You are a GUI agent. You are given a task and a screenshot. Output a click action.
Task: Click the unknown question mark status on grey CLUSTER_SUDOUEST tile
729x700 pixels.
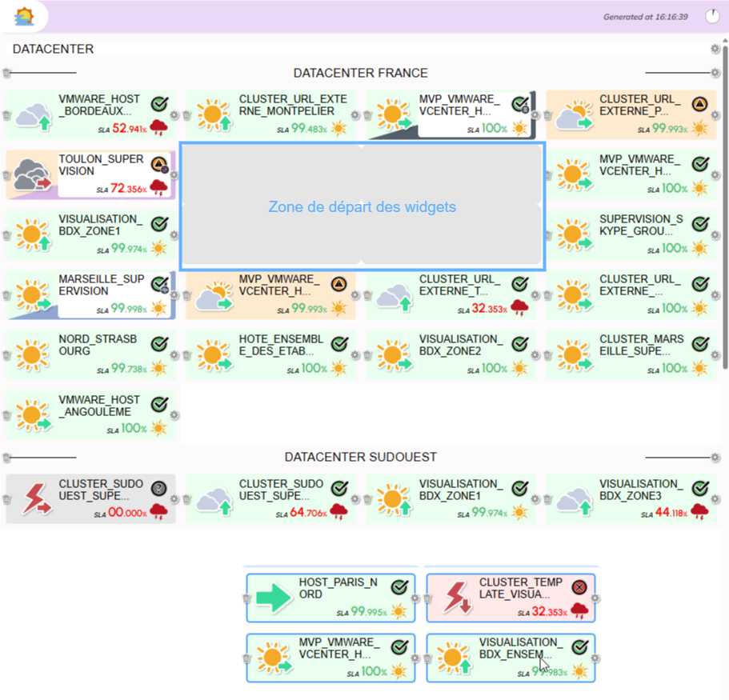pos(159,488)
